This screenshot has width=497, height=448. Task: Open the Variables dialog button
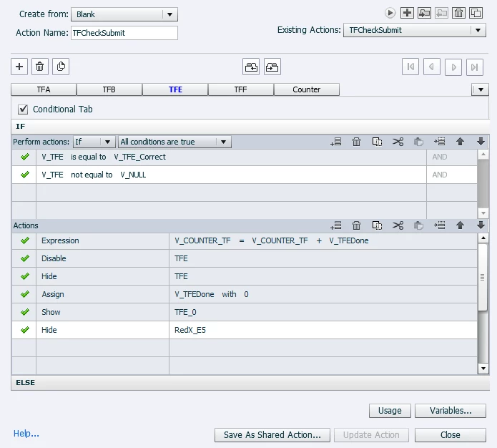click(451, 411)
